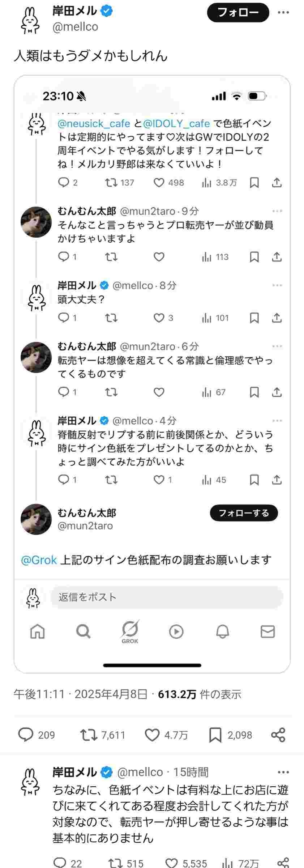This screenshot has width=304, height=868.
Task: Repost the follow-up tweet with 515 reposts
Action: [x=116, y=863]
